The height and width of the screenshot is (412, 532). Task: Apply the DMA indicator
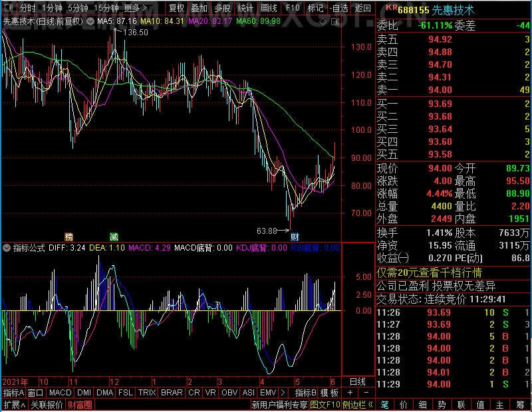[x=105, y=392]
